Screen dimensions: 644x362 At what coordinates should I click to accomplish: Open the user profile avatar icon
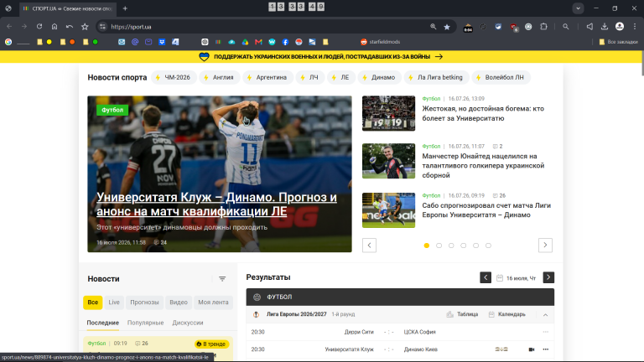[x=620, y=27]
